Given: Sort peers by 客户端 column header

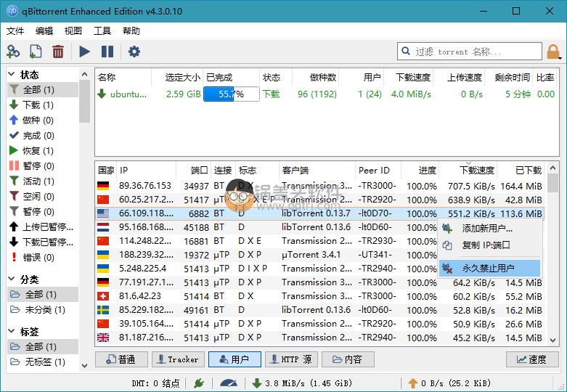Looking at the screenshot, I should click(x=317, y=170).
